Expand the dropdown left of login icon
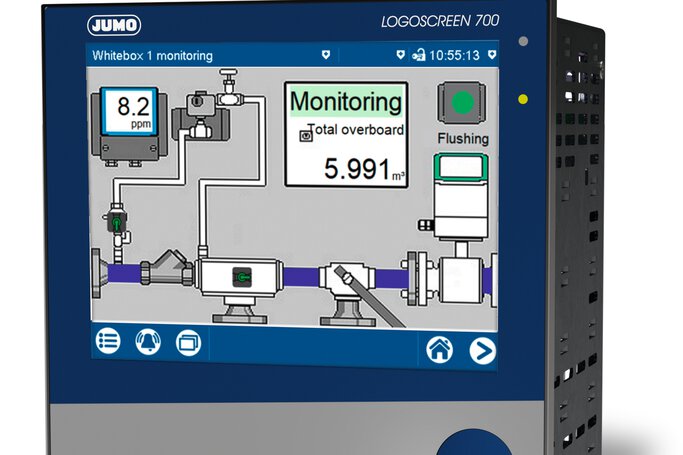The width and height of the screenshot is (683, 455). [x=400, y=55]
